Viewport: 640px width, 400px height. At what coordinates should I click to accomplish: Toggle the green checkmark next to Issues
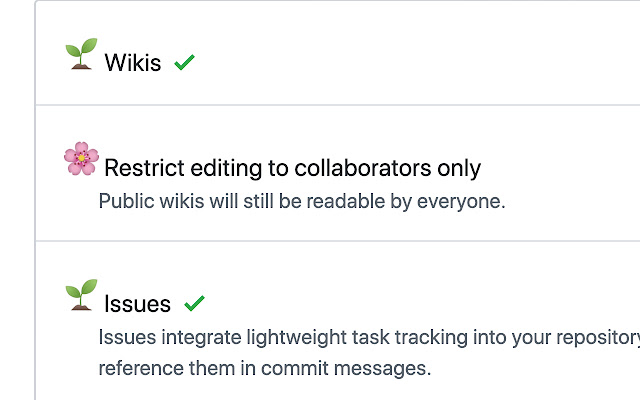pyautogui.click(x=194, y=303)
